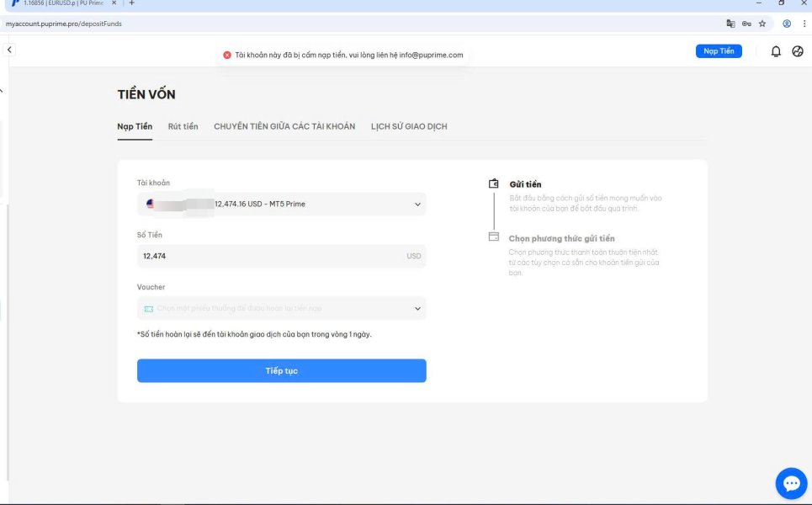Bookmark this page with the star icon
The width and height of the screenshot is (812, 505).
click(x=762, y=24)
